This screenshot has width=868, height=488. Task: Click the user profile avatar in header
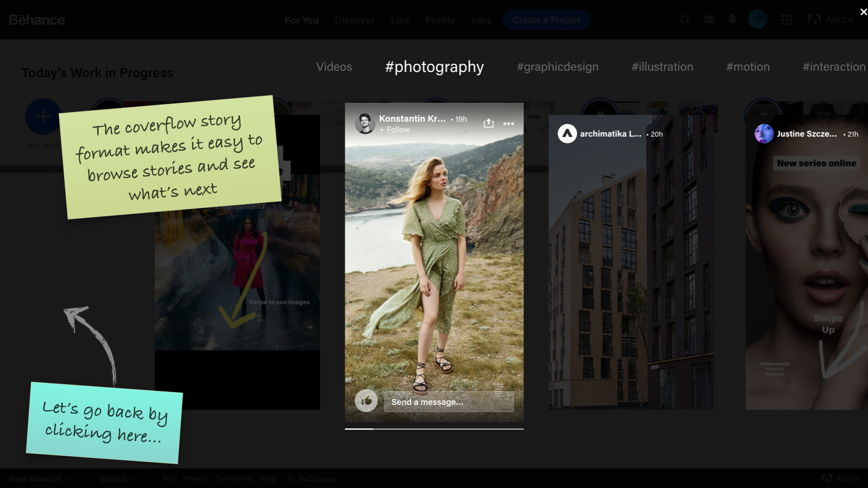pos(758,19)
